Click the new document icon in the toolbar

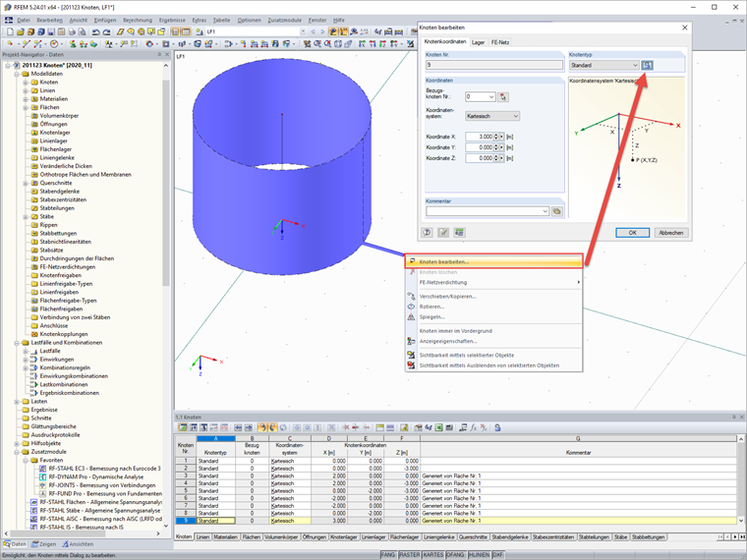[10, 31]
